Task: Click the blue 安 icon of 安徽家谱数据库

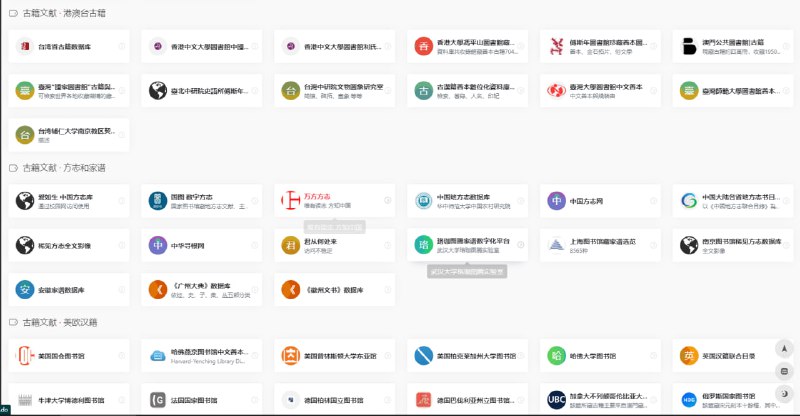Action: pyautogui.click(x=25, y=290)
